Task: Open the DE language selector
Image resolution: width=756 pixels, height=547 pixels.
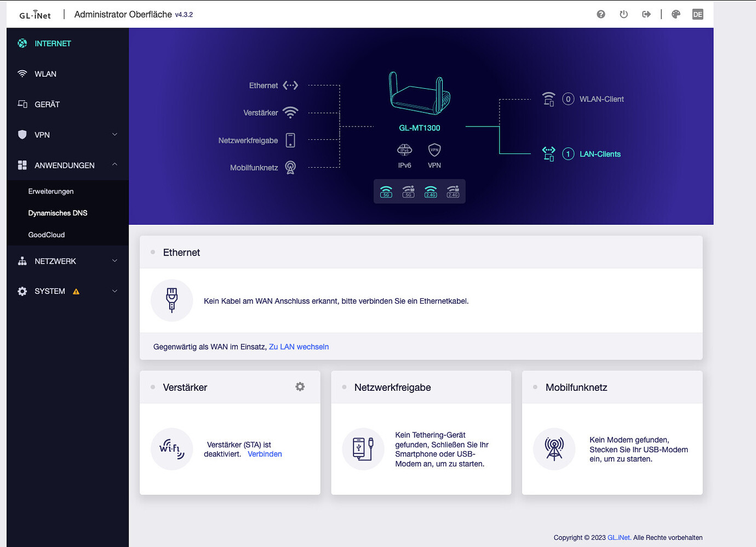Action: tap(697, 14)
